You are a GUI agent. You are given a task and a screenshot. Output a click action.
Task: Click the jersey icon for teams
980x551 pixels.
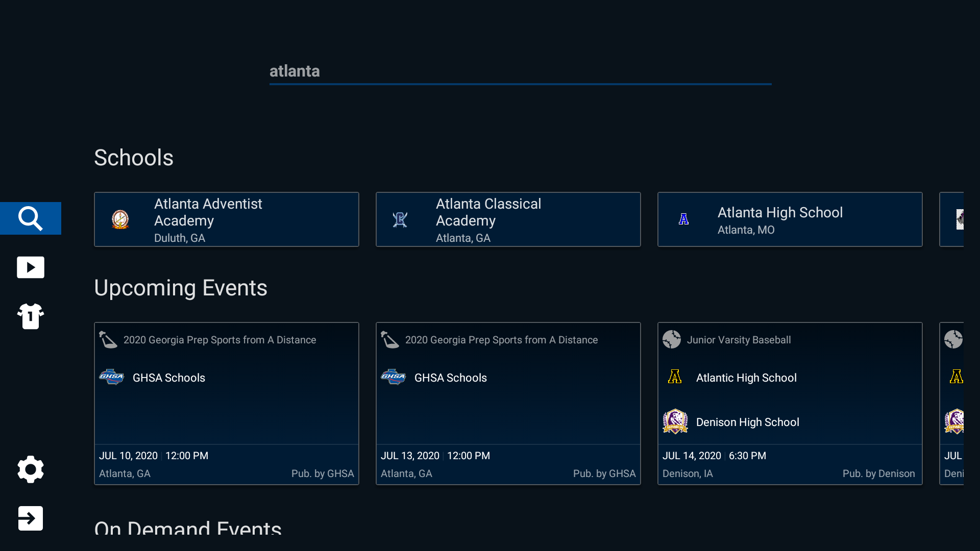click(x=31, y=316)
